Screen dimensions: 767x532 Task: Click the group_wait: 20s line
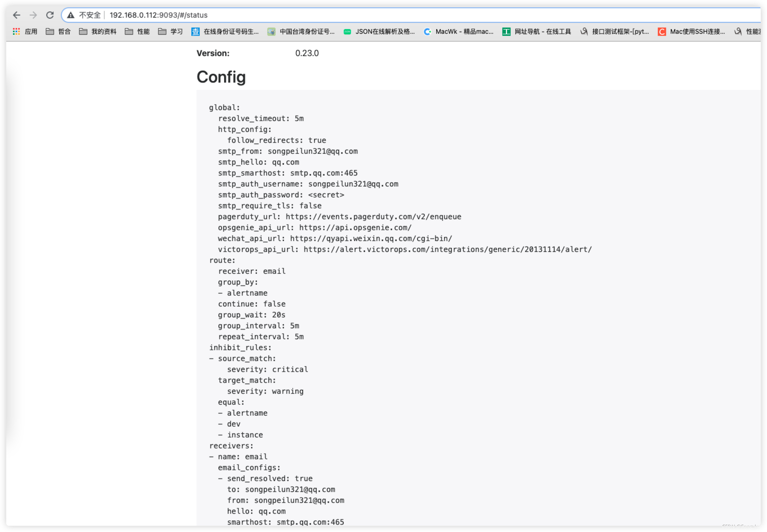click(252, 315)
